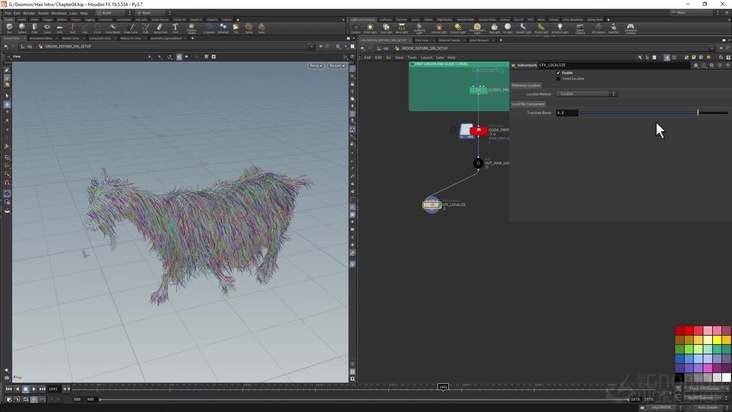Click the CFX_LOCALIZE subnetwork node
This screenshot has width=732, height=412.
pos(431,204)
